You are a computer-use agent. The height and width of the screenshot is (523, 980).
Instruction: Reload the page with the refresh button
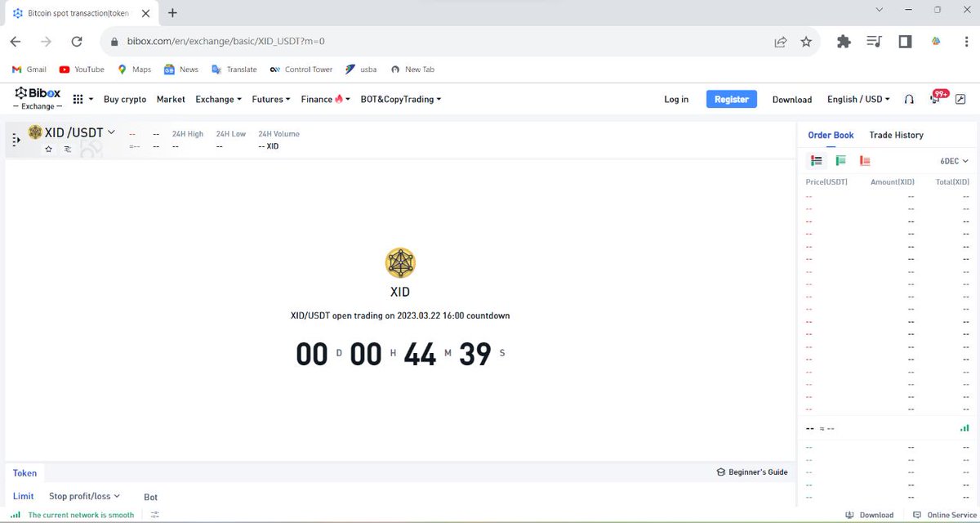tap(77, 41)
